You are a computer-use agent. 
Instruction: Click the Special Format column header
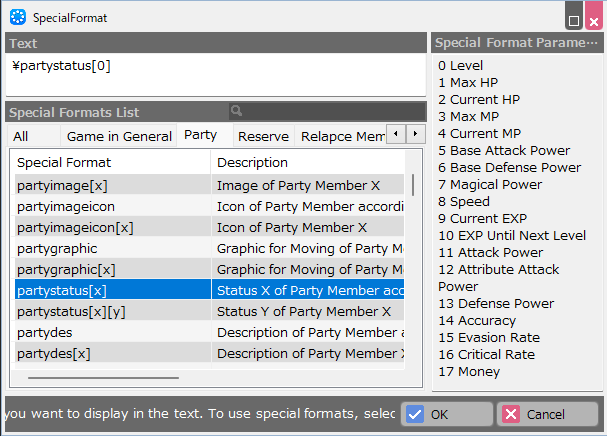point(113,163)
